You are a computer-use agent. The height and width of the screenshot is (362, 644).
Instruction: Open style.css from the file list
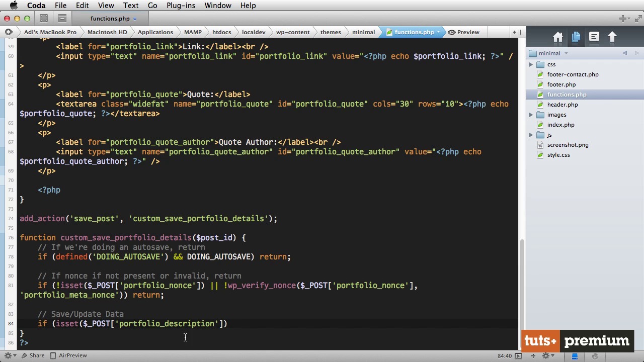558,155
